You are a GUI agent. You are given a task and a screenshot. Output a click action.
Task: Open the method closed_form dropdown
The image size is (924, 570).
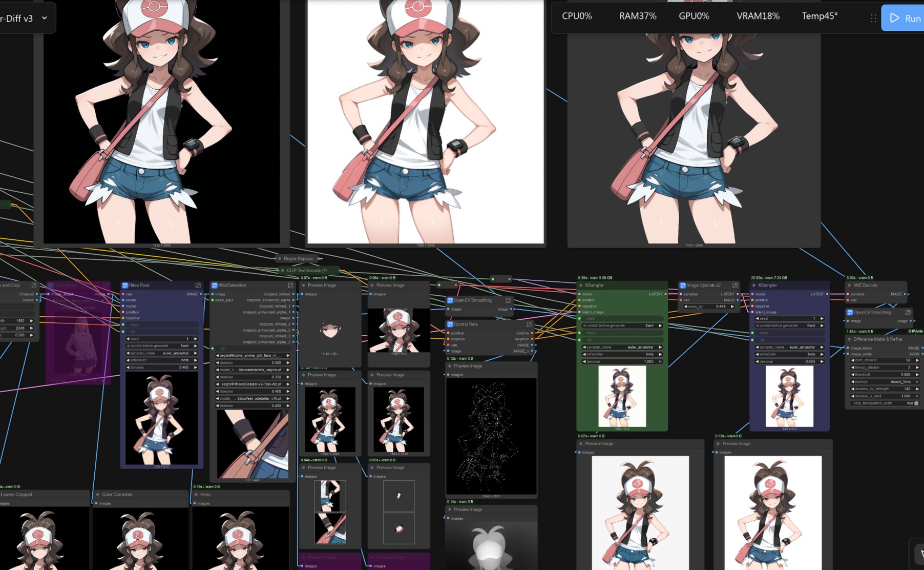[885, 382]
